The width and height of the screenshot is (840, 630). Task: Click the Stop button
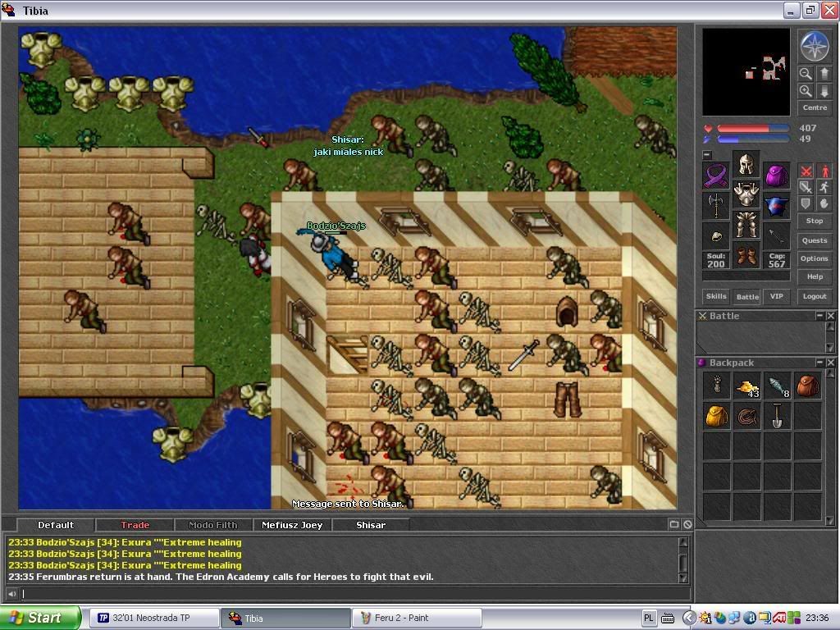[x=815, y=221]
